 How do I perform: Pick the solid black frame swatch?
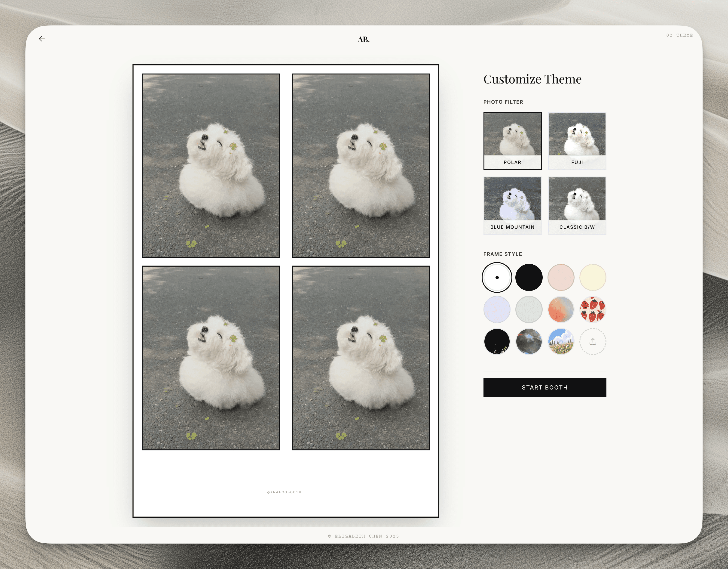529,278
